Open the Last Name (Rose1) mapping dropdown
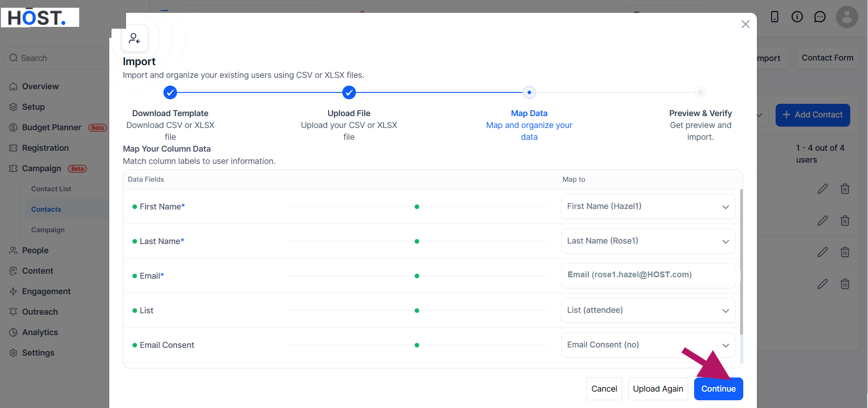 [648, 241]
